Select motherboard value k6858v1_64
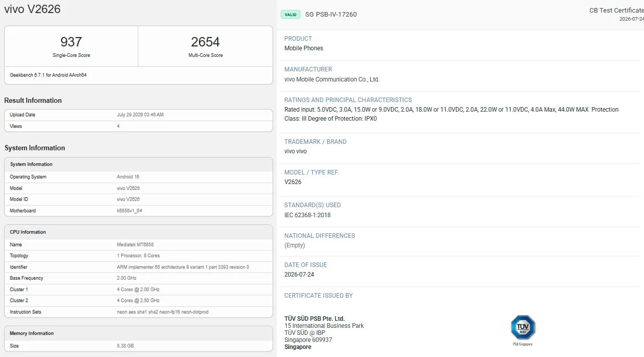Screen dimensions: 644x357 click(x=129, y=211)
